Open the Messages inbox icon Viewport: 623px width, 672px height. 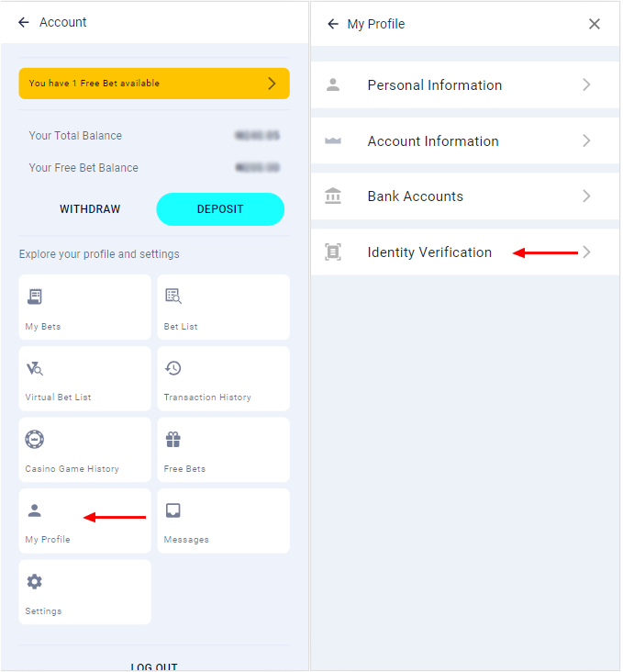tap(173, 510)
